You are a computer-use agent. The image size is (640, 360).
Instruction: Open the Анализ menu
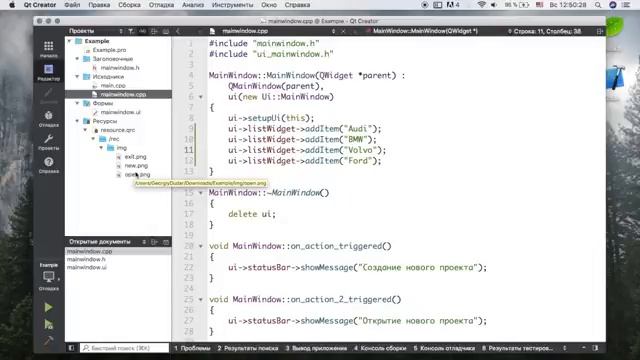(193, 5)
